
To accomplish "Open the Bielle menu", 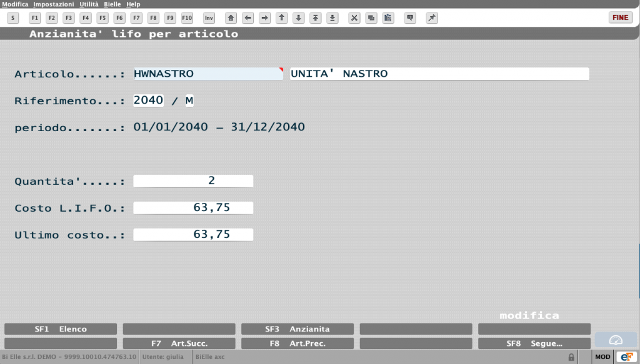I will click(x=112, y=4).
